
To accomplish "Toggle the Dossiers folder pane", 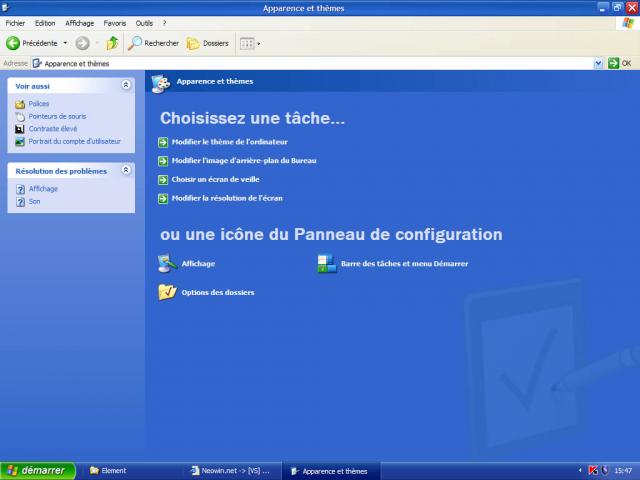I will point(208,43).
